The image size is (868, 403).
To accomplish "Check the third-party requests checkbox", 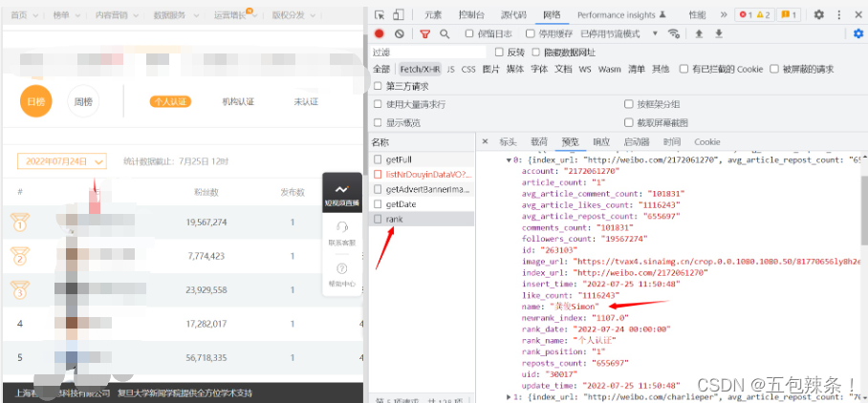I will pos(378,86).
